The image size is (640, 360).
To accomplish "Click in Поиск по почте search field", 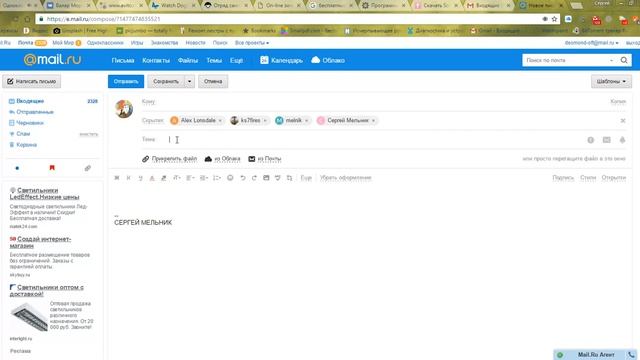I will tap(567, 60).
